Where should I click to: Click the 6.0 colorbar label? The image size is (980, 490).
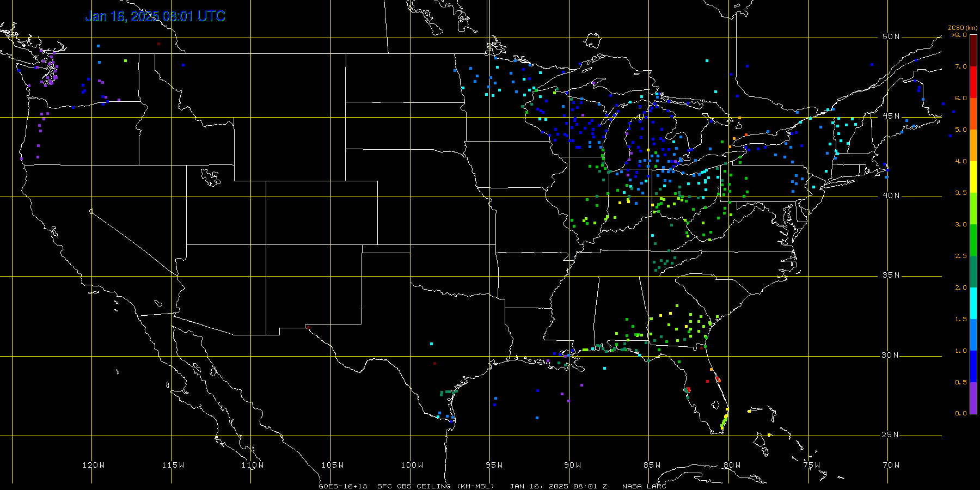[960, 98]
